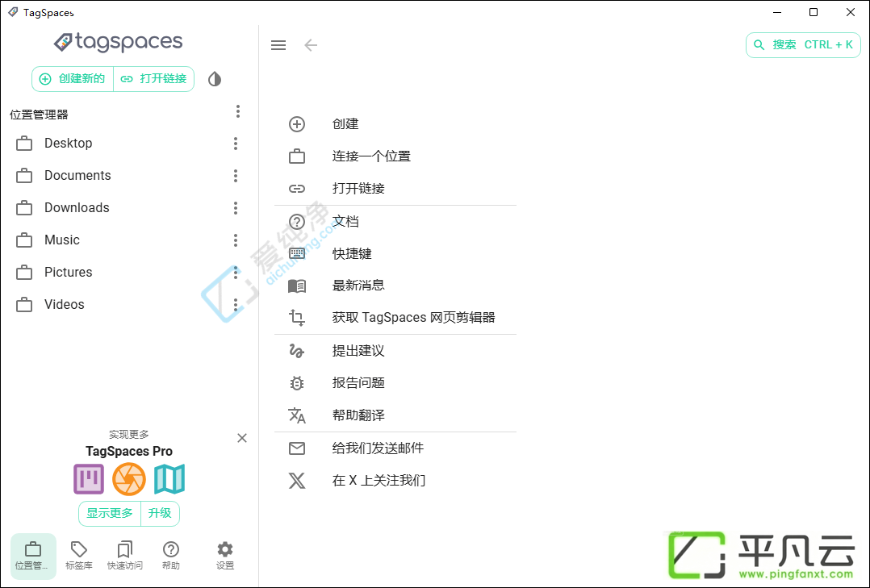
Task: Click the keyboard icon for 快捷键
Action: tap(297, 253)
